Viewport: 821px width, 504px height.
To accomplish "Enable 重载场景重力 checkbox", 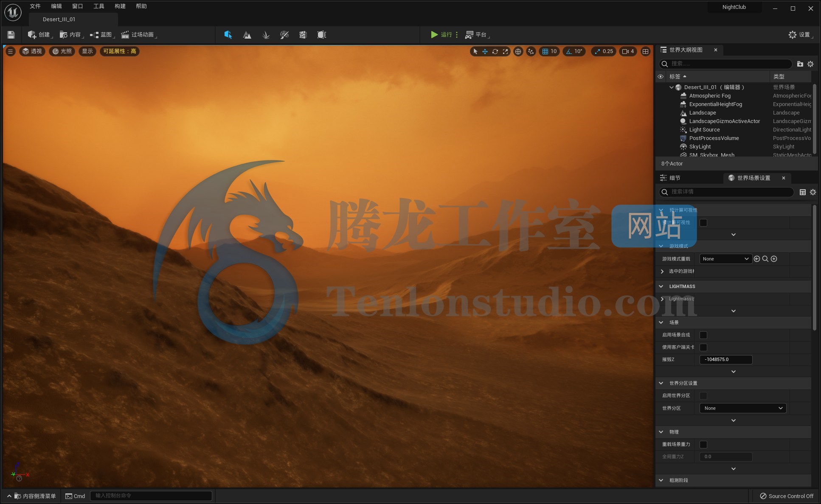I will coord(703,445).
